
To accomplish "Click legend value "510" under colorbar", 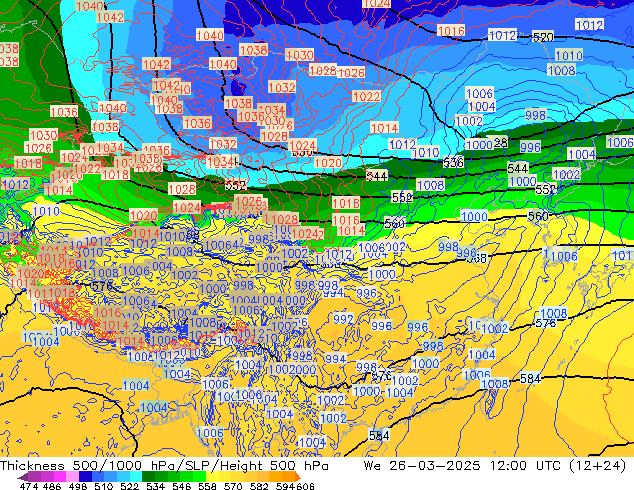I will point(104,486).
